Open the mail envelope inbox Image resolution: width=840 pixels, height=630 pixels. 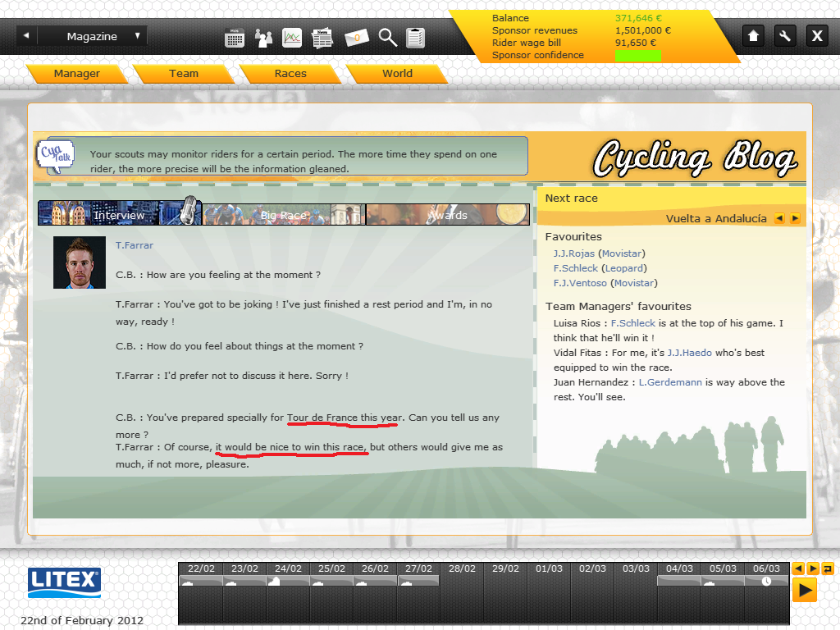pos(356,37)
